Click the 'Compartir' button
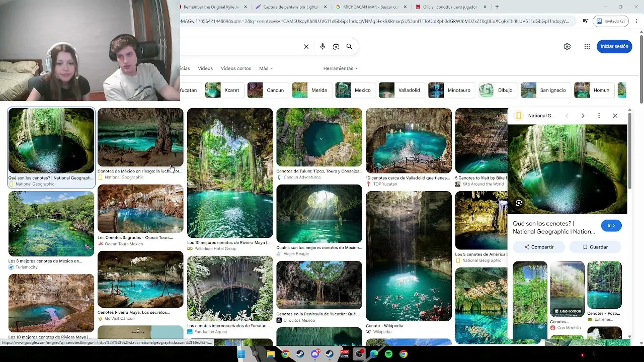The width and height of the screenshot is (644, 362). [539, 247]
